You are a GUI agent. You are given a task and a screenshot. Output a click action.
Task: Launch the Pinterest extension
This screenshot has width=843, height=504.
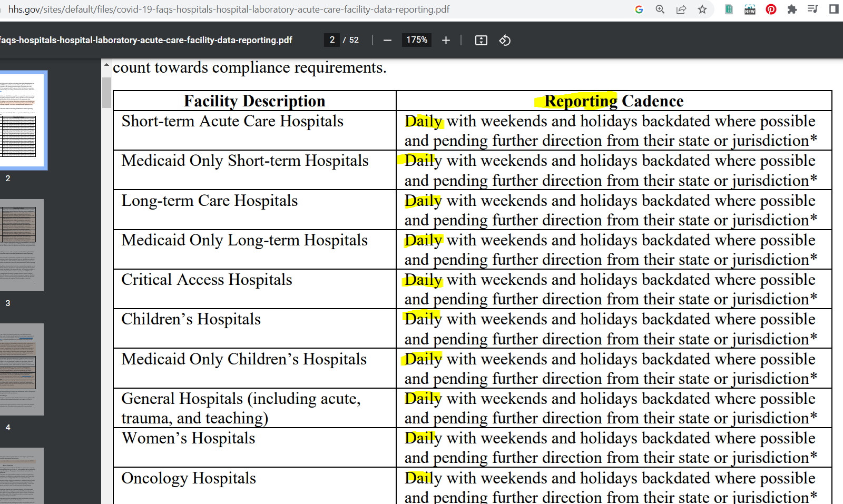(771, 9)
